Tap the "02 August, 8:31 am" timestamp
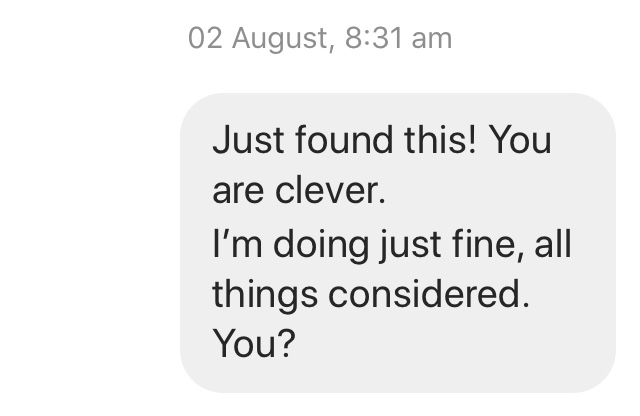Screen dimensions: 640x416 coord(320,39)
